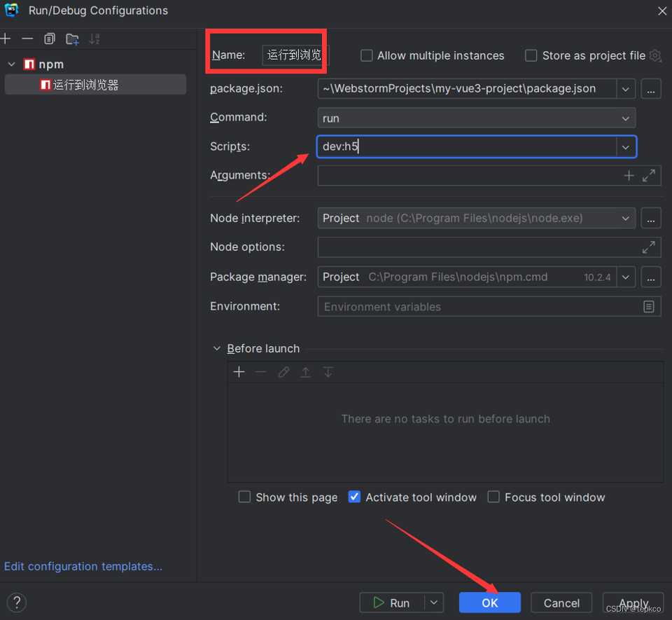Viewport: 672px width, 620px height.
Task: Open the Run button dropdown arrow
Action: coord(434,603)
